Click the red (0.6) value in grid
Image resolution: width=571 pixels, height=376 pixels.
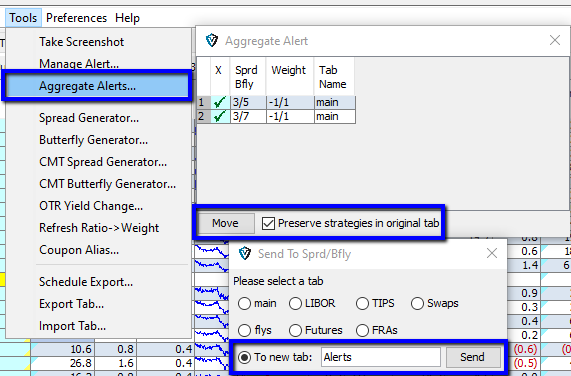point(525,349)
